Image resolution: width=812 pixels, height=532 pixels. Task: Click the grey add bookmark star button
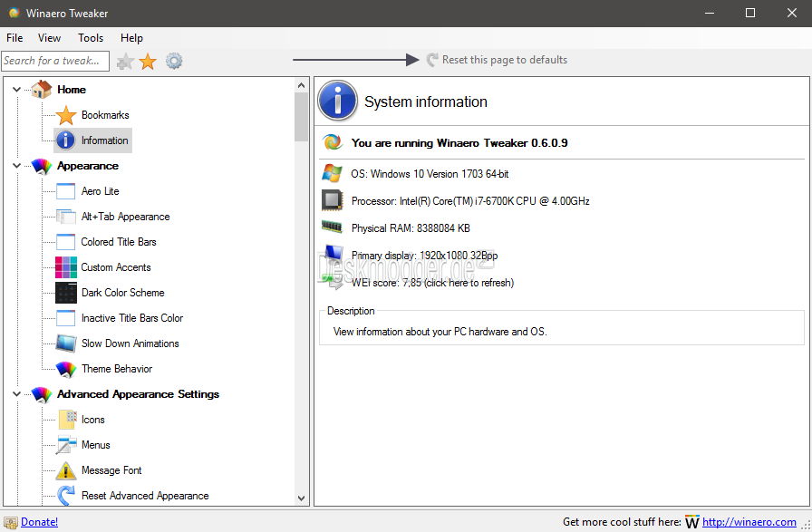coord(125,62)
